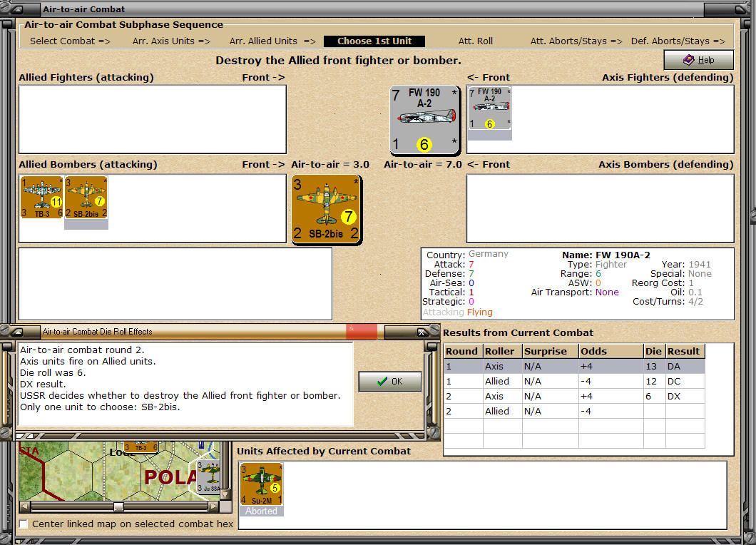Image resolution: width=756 pixels, height=545 pixels.
Task: Click the empty Allied Fighters (attacking) box
Action: (x=153, y=120)
